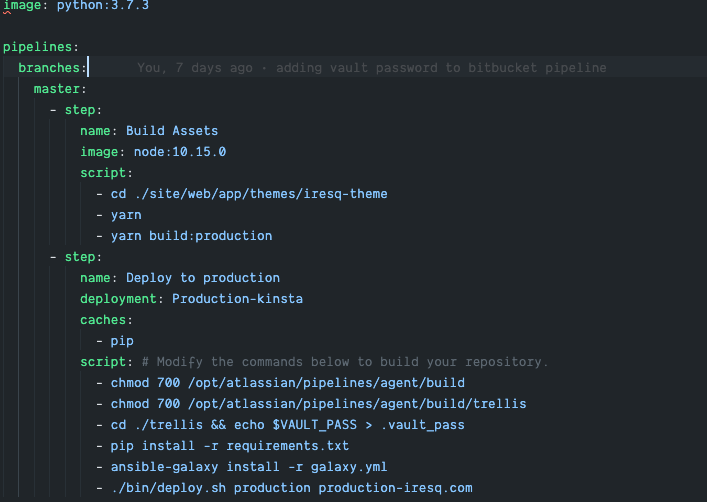This screenshot has width=707, height=502.
Task: Place cursor on 'pipelines:' key
Action: click(41, 47)
